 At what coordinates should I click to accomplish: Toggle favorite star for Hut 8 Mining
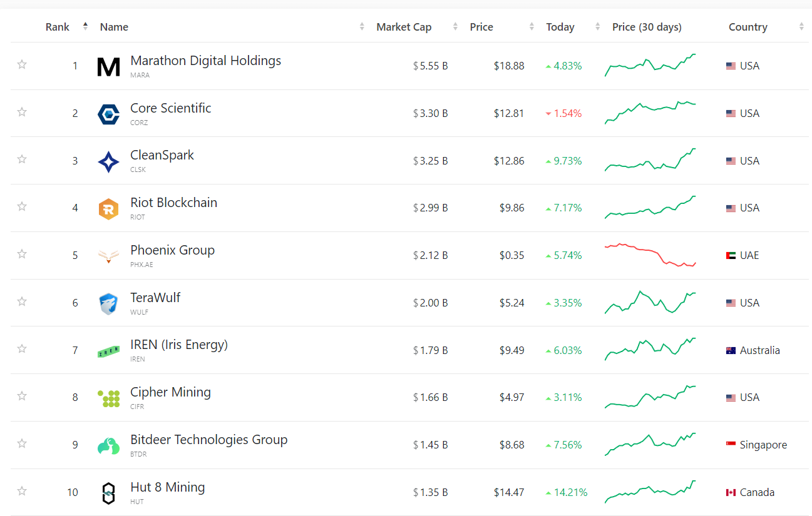[x=22, y=491]
